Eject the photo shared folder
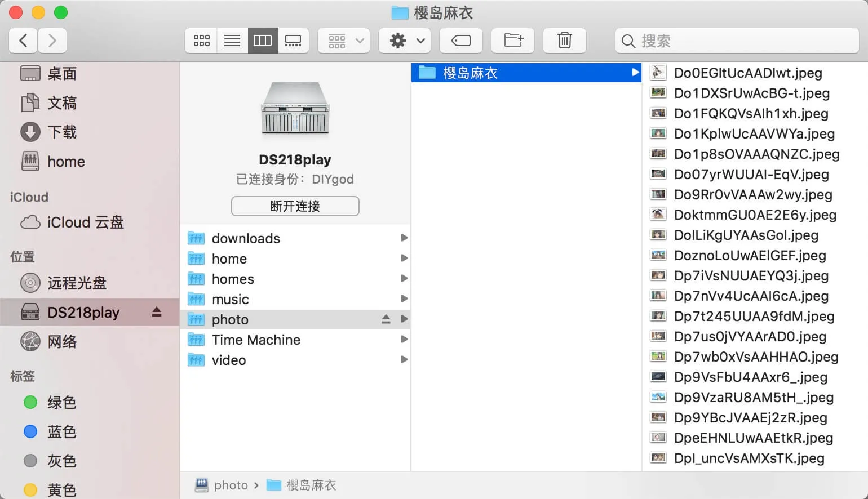 (x=386, y=319)
